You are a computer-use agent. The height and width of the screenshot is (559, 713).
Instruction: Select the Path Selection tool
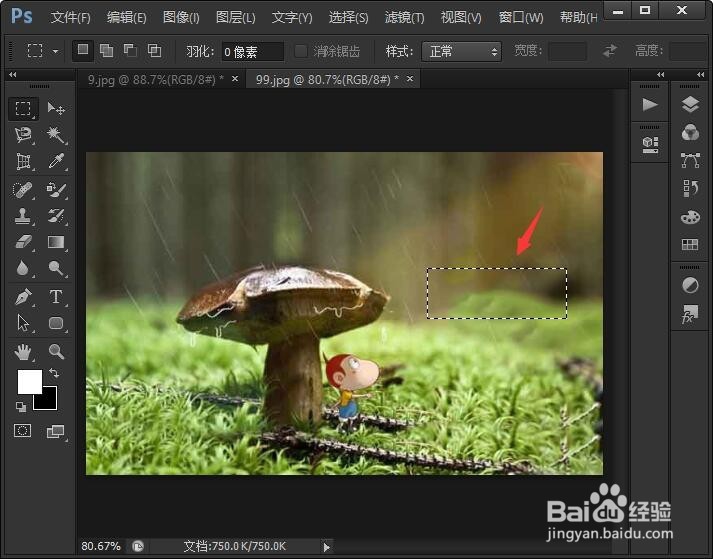pos(23,323)
